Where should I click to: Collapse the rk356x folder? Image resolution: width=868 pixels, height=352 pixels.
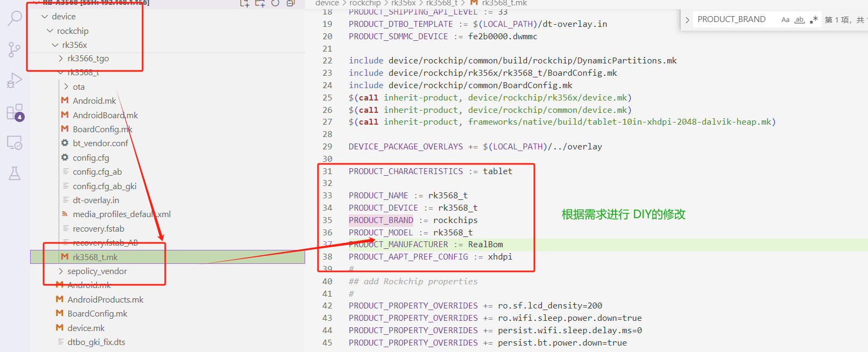(55, 45)
